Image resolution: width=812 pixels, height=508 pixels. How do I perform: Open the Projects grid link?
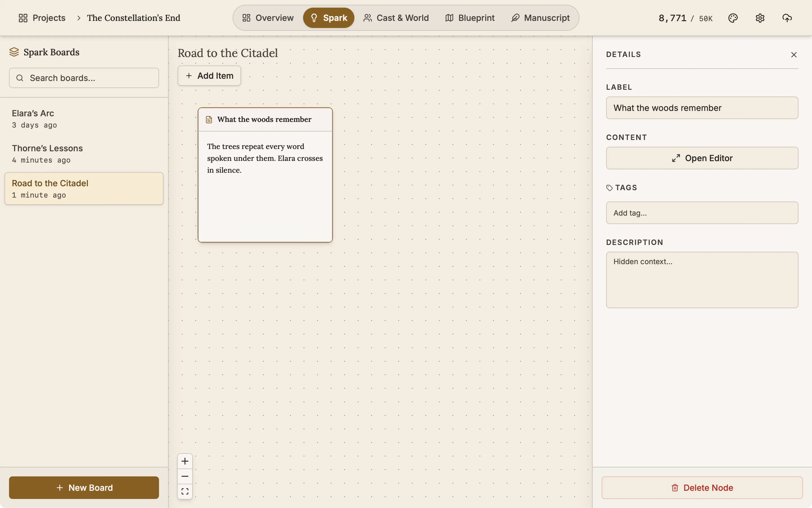pyautogui.click(x=42, y=18)
